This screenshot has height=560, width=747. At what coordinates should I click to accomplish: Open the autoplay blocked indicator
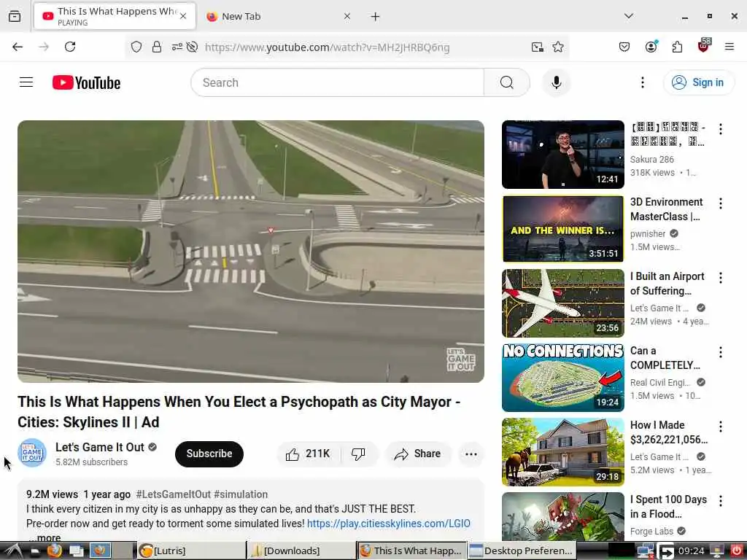tap(192, 47)
